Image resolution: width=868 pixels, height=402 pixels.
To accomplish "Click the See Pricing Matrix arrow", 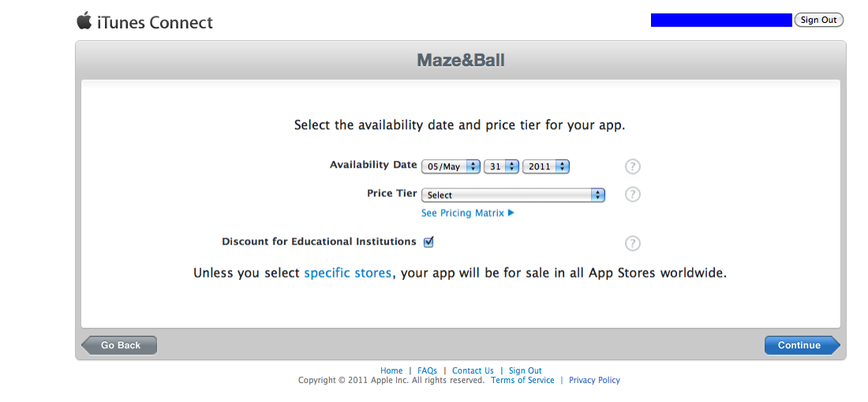I will [x=511, y=213].
